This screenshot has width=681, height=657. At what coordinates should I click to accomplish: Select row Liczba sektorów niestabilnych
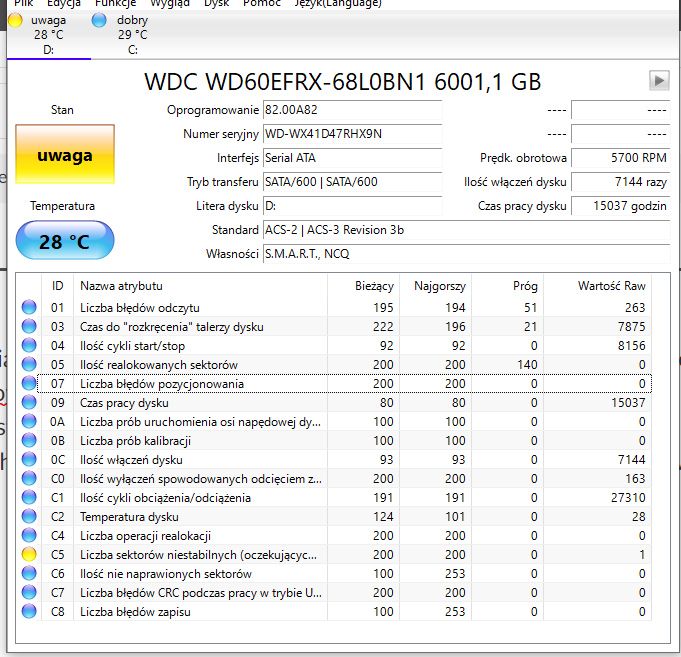(334, 555)
